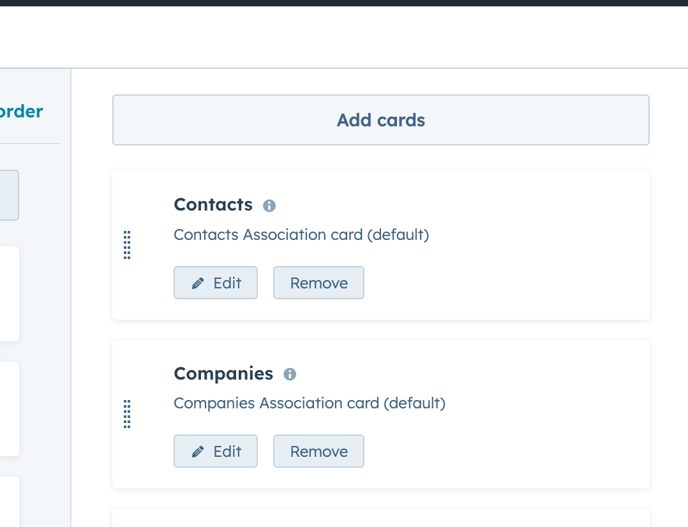Click 'Companies Association card (default)' description text
Screen dimensions: 688x527
309,403
